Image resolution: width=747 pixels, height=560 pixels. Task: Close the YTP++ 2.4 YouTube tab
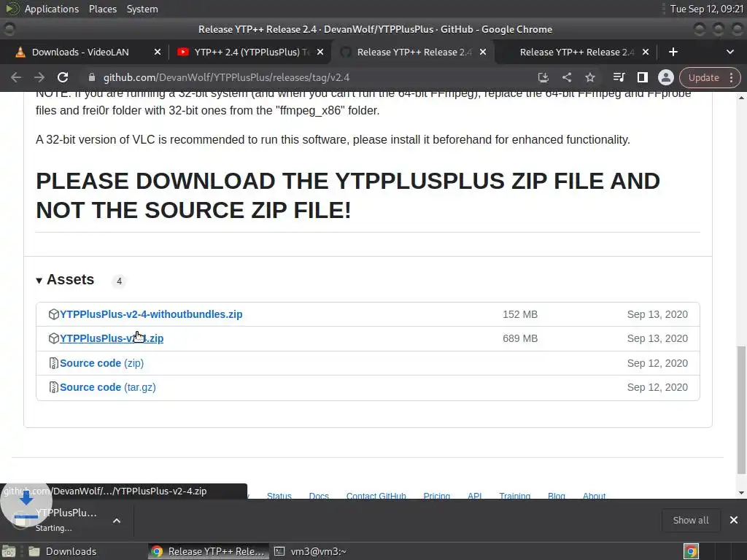click(320, 52)
